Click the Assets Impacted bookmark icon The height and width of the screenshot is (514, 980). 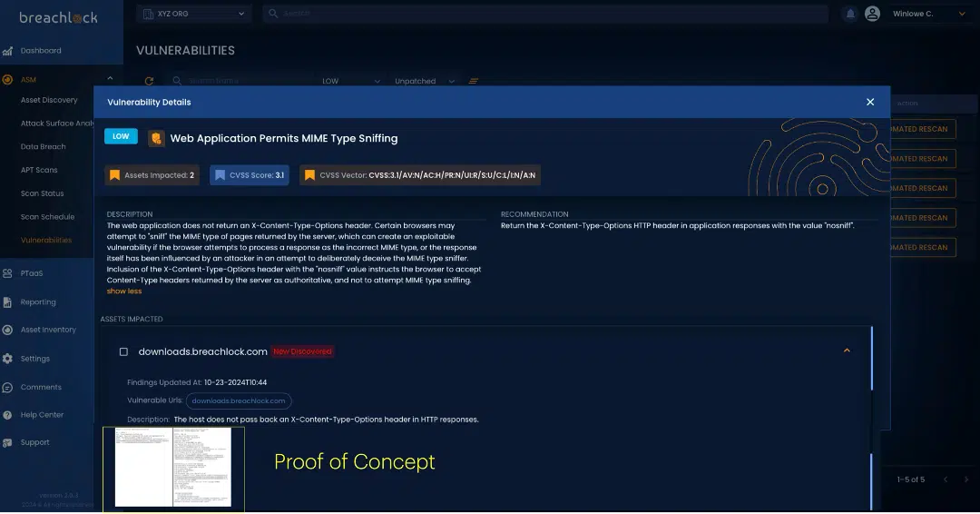coord(114,175)
